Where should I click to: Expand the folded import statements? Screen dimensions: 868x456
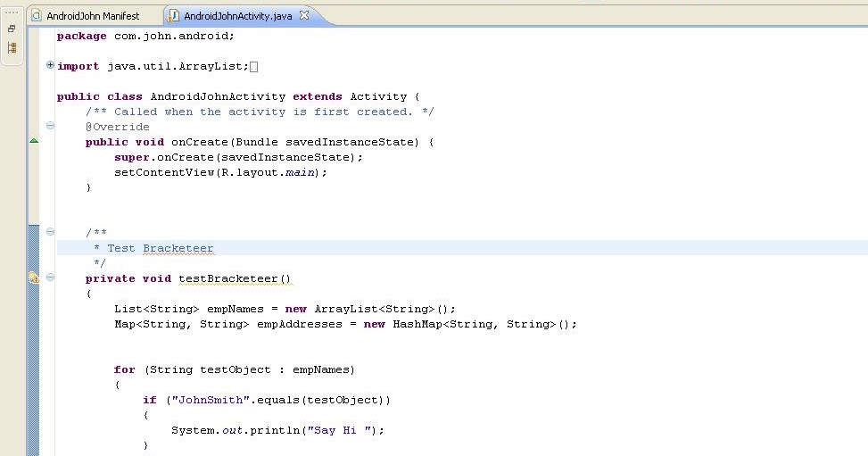pos(50,65)
